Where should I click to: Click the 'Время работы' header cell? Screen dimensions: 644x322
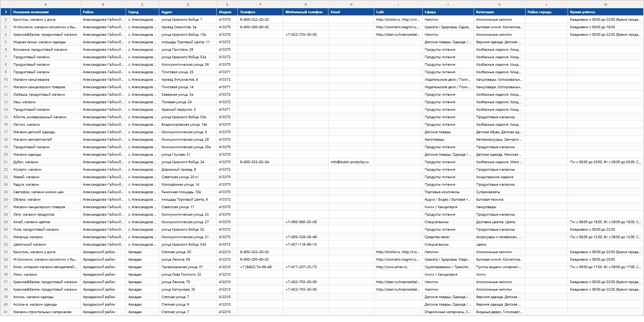[605, 12]
